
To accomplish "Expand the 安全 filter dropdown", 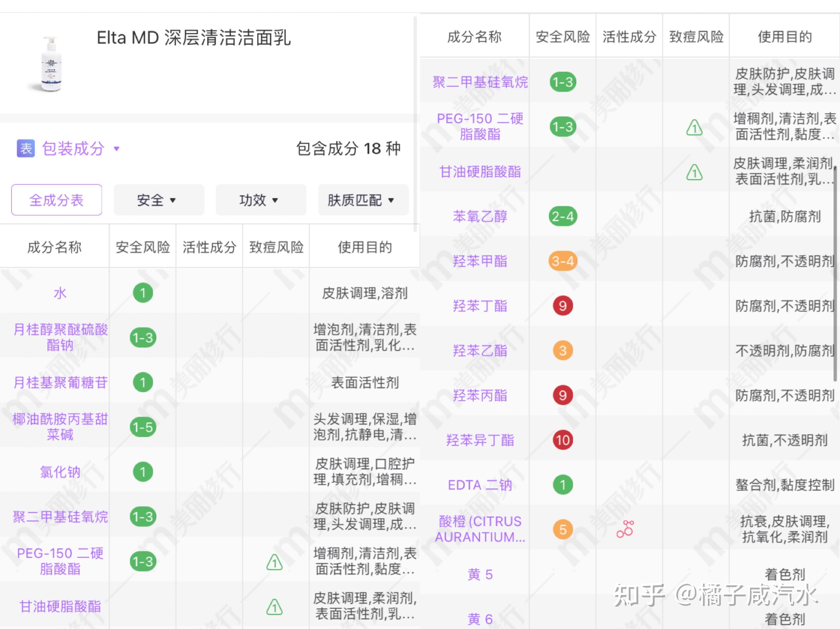I will pos(159,200).
